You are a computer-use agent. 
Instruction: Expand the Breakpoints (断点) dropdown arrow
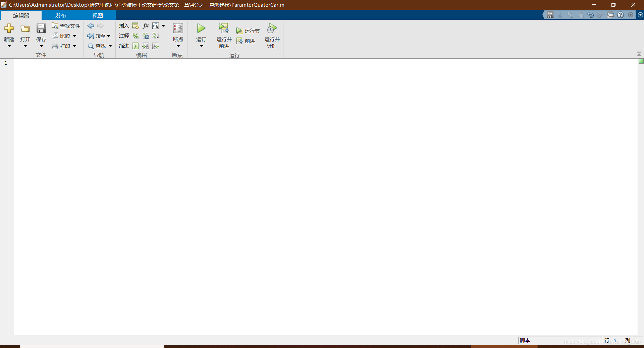[178, 46]
